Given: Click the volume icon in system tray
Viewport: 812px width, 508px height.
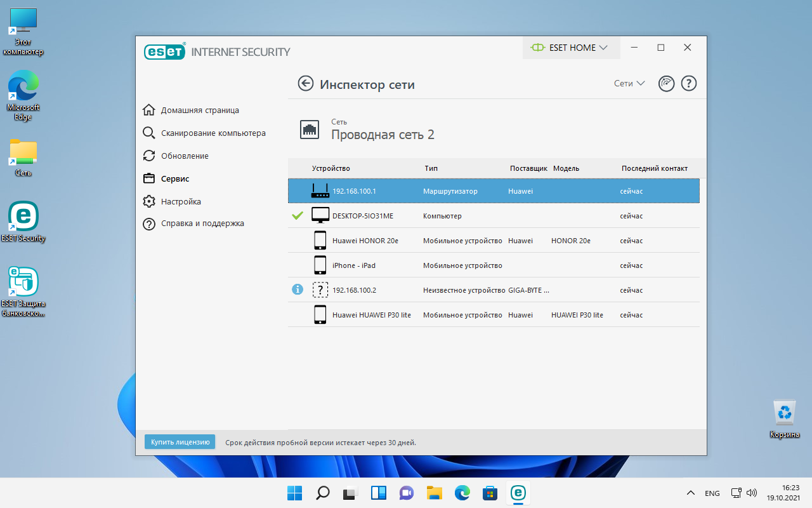Looking at the screenshot, I should click(752, 493).
